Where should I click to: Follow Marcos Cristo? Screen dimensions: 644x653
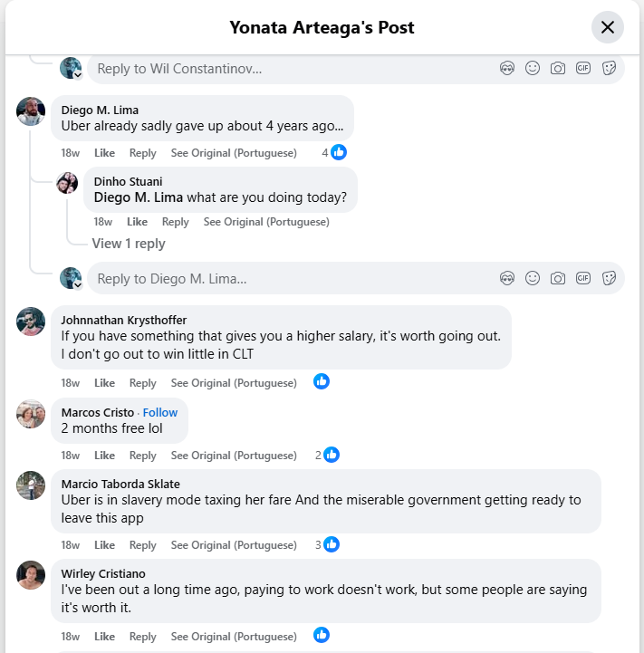pos(160,412)
